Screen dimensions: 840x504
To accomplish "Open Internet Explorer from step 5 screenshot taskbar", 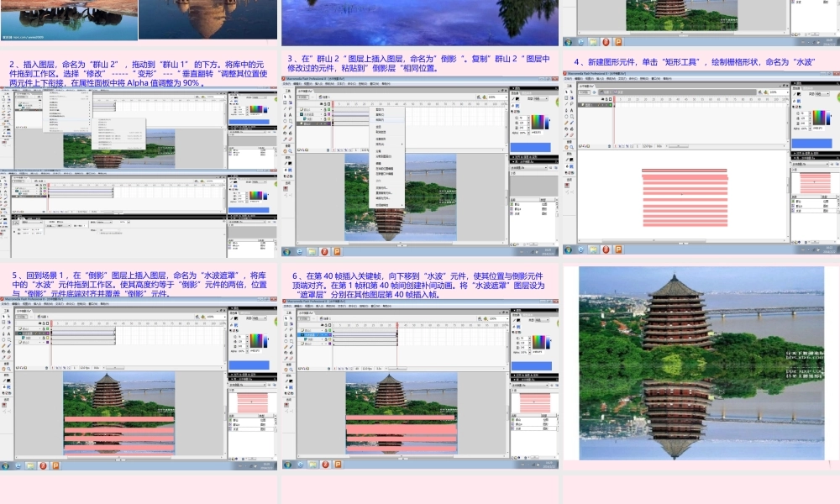I will pos(17,465).
